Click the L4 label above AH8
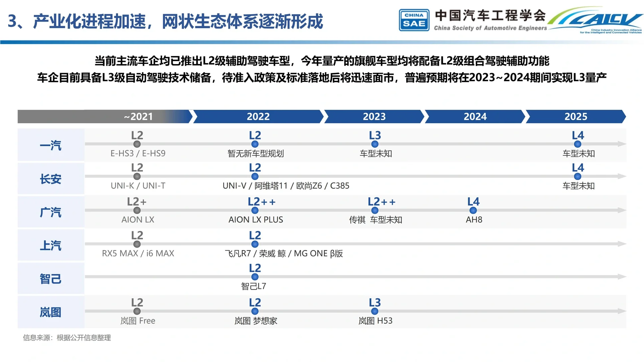The image size is (644, 362). (x=474, y=201)
